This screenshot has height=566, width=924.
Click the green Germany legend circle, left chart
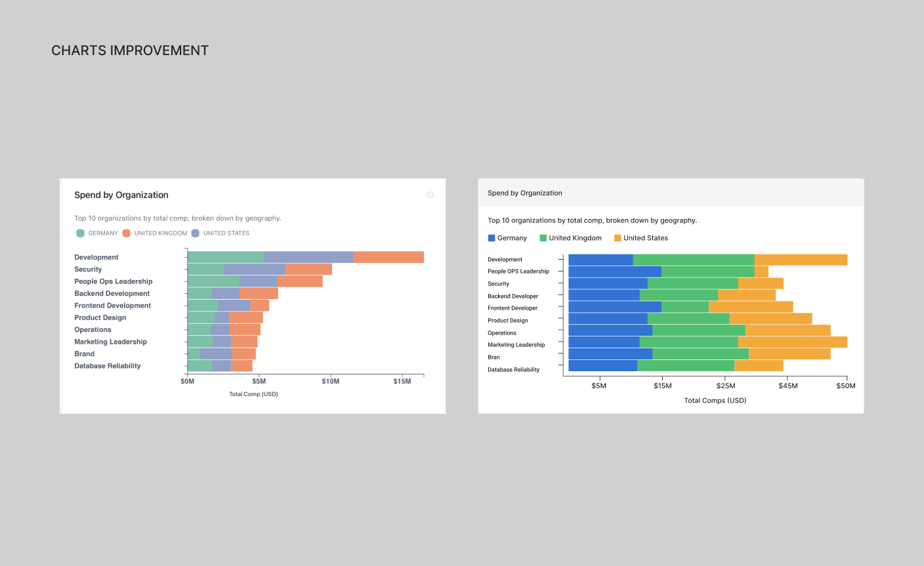(80, 233)
